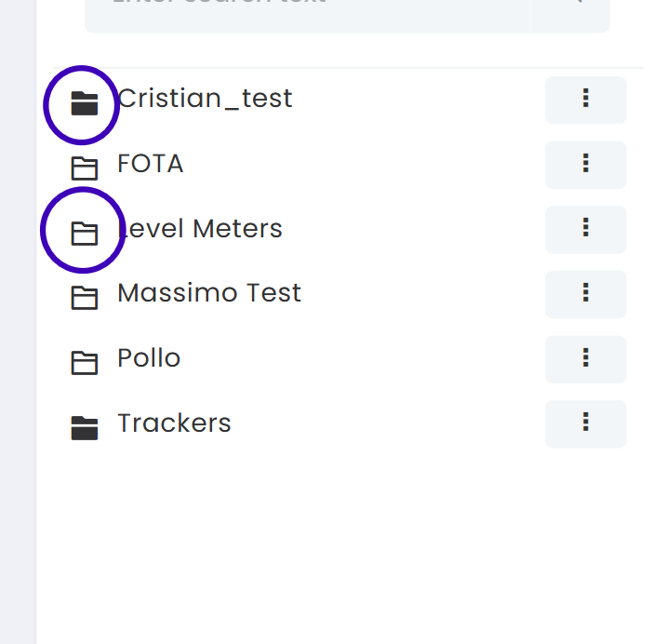Click the Trackers filled folder icon
The image size is (665, 644).
[85, 428]
